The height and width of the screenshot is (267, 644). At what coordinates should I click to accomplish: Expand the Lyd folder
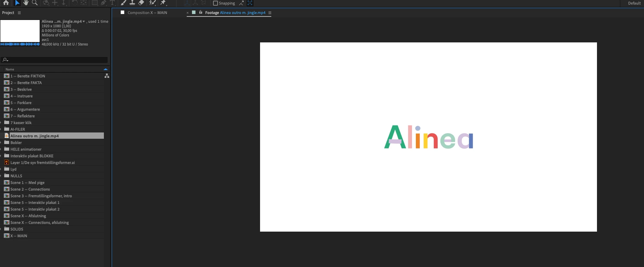(1, 169)
